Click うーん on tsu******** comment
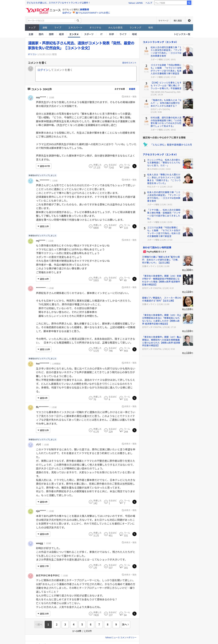218x644 pixels. [x=125, y=398]
